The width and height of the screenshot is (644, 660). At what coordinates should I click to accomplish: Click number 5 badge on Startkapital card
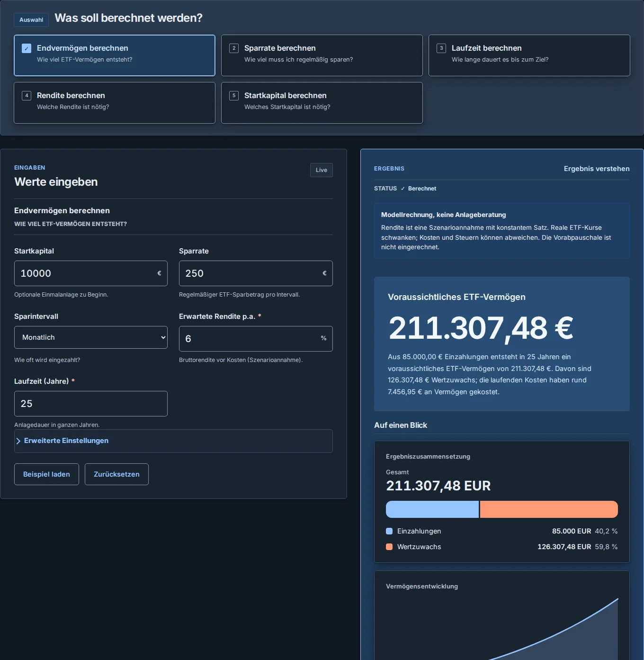234,96
